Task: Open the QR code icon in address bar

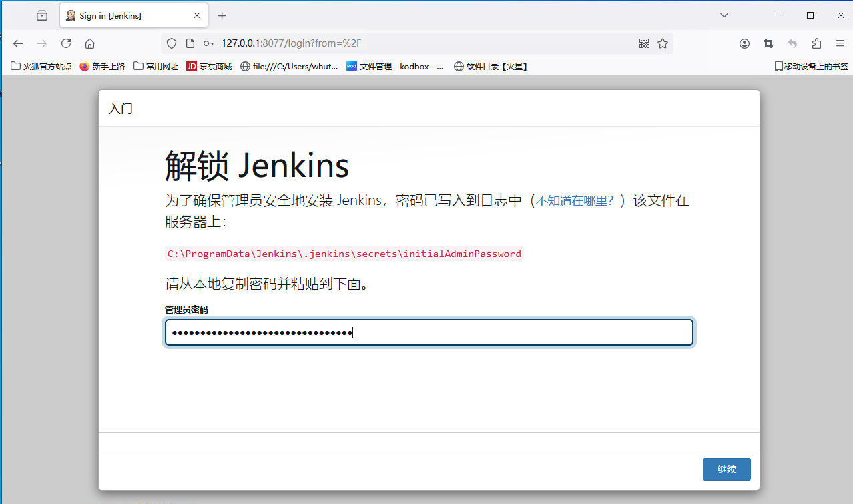Action: tap(644, 43)
